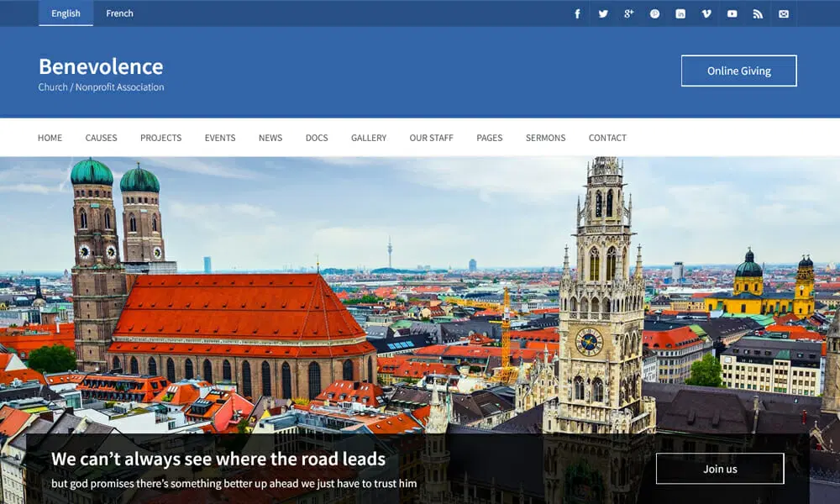
Task: Open the Vimeo channel icon
Action: pos(706,14)
